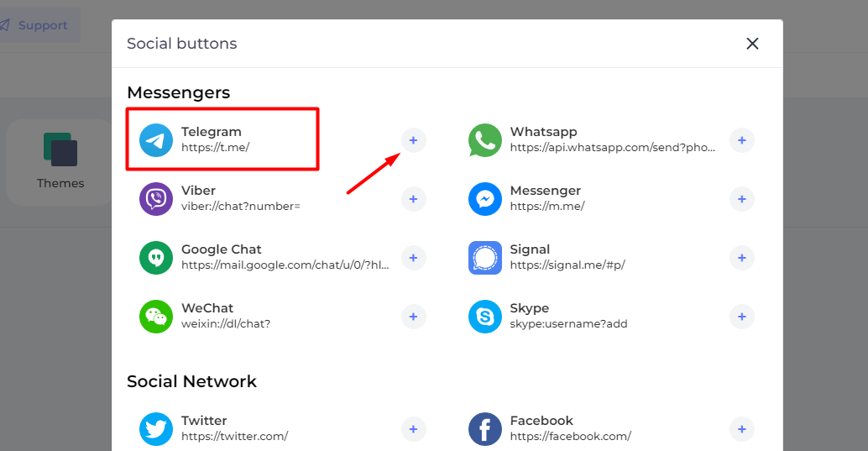Add the Viber button with plus

point(414,199)
